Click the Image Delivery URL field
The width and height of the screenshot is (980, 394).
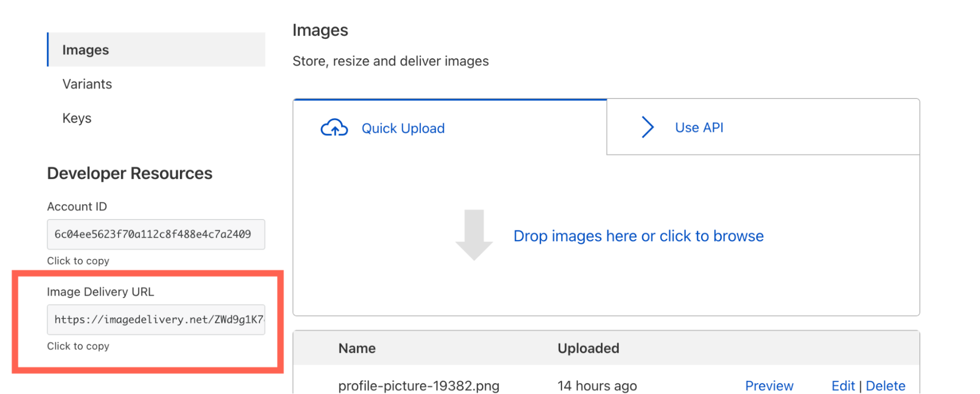click(156, 320)
